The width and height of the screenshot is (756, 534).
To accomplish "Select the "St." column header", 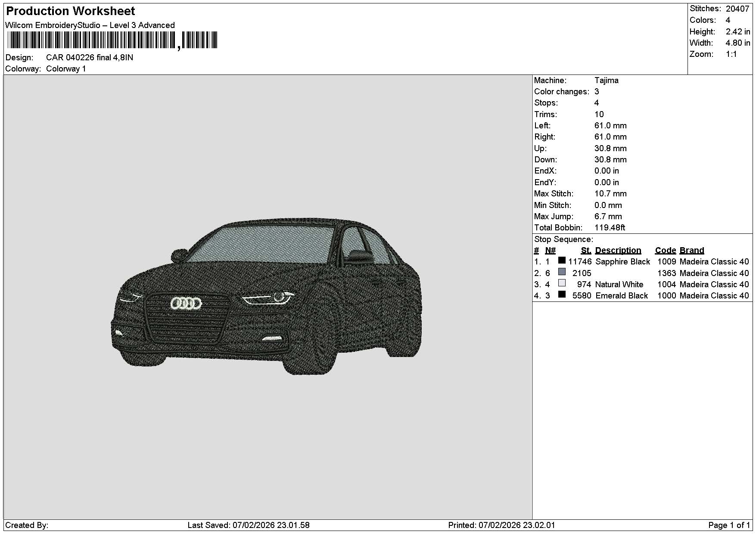I will [586, 250].
